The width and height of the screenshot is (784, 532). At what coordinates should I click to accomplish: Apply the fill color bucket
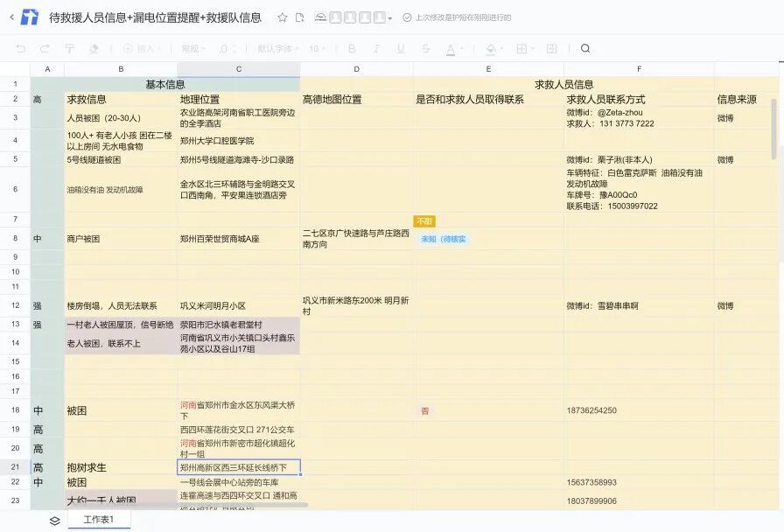(491, 48)
